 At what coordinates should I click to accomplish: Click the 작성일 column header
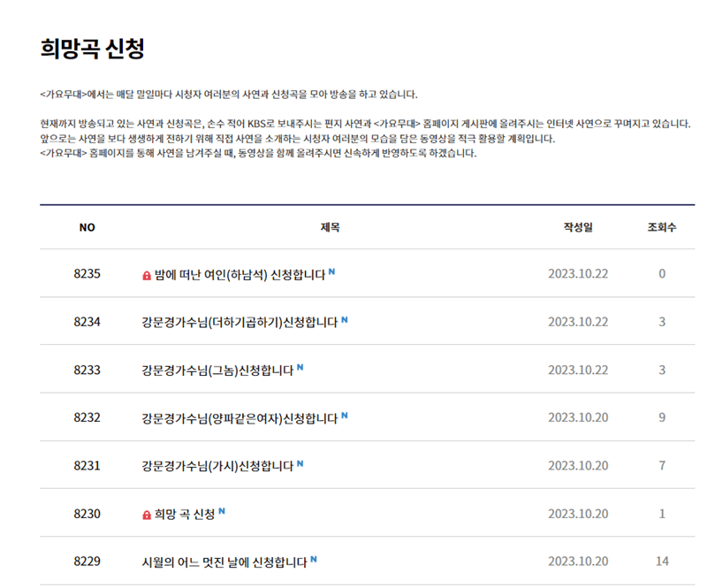click(x=578, y=227)
